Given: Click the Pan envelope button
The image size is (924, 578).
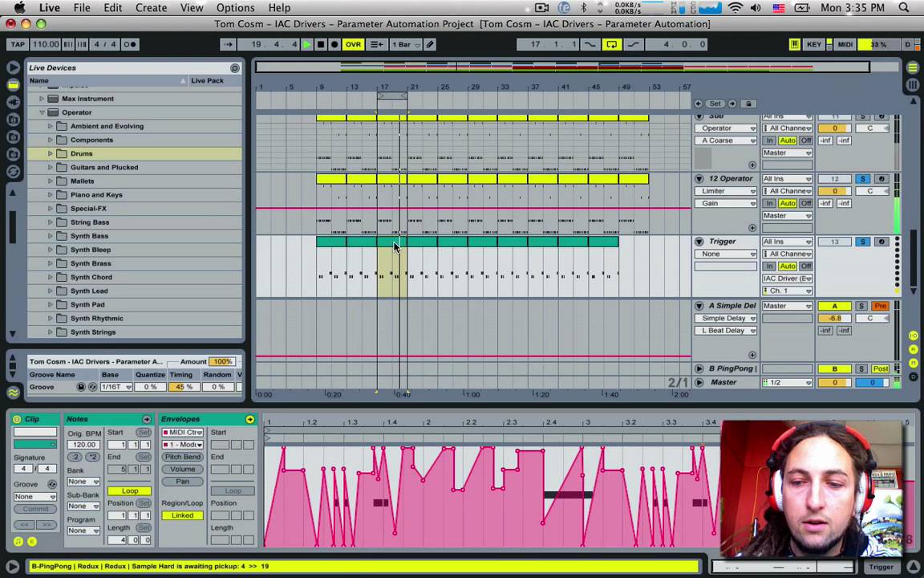Looking at the screenshot, I should (x=182, y=482).
